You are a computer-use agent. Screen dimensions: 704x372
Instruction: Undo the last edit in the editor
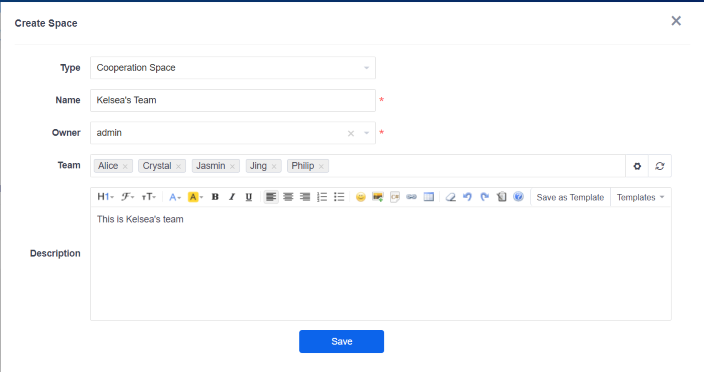pos(467,197)
